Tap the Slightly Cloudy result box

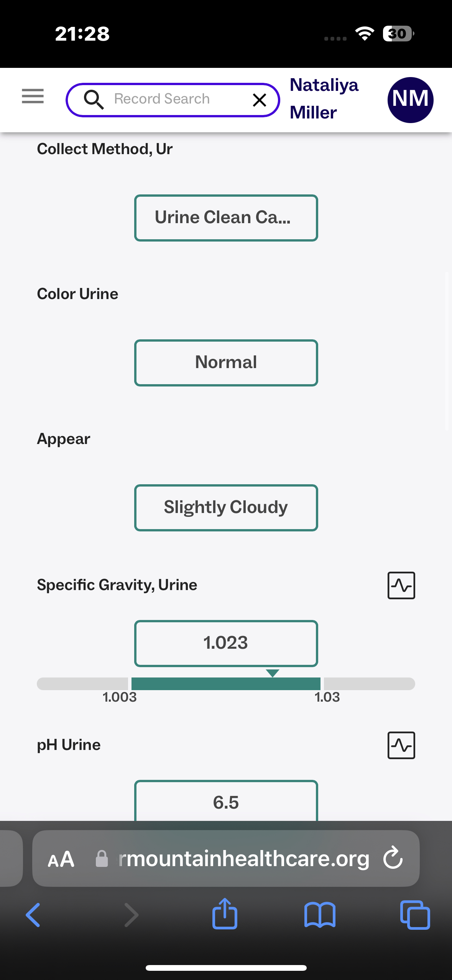tap(226, 508)
